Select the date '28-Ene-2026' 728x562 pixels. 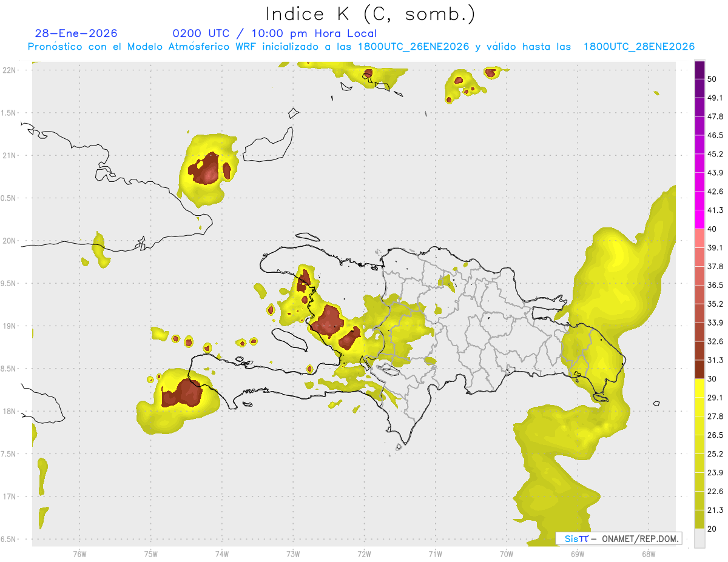[76, 33]
